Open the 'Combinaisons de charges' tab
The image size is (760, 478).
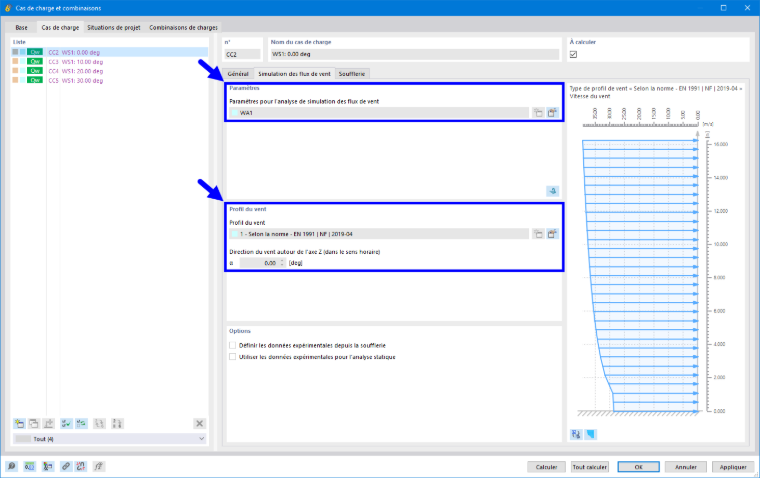pyautogui.click(x=183, y=28)
